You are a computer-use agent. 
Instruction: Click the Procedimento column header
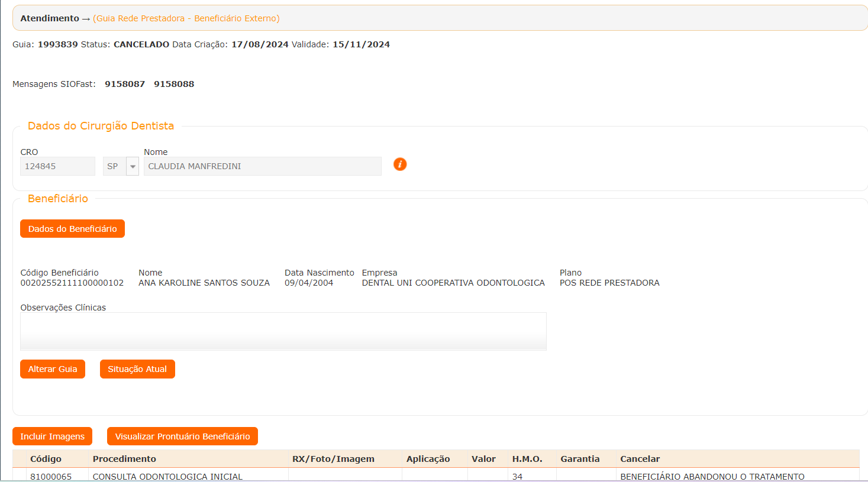[124, 459]
